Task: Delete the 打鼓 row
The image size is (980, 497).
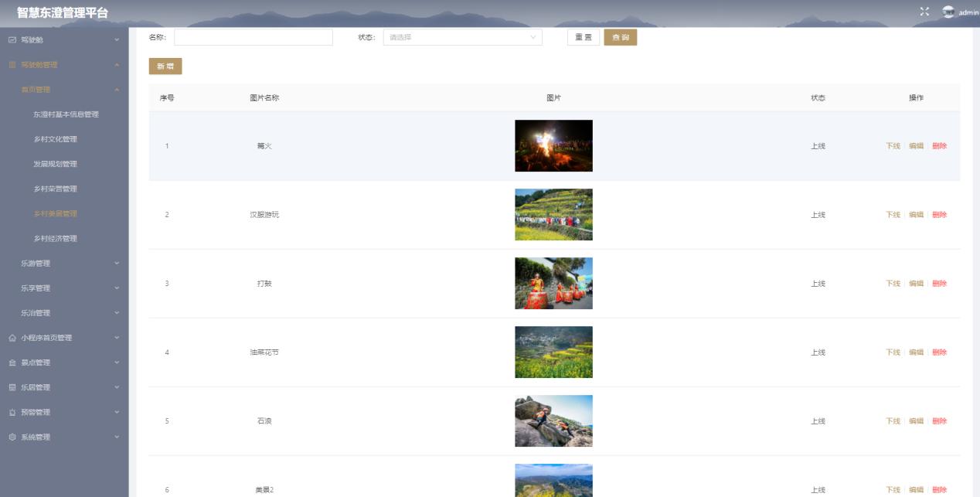Action: coord(939,284)
